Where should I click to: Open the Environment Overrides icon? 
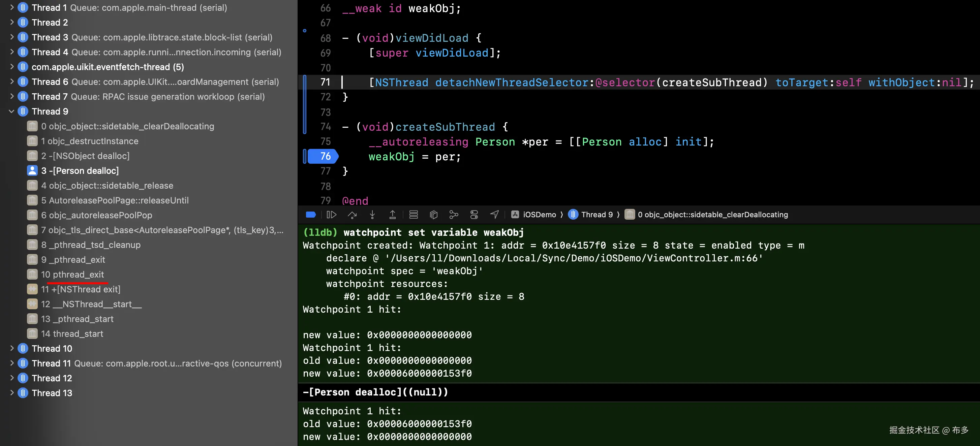point(474,215)
